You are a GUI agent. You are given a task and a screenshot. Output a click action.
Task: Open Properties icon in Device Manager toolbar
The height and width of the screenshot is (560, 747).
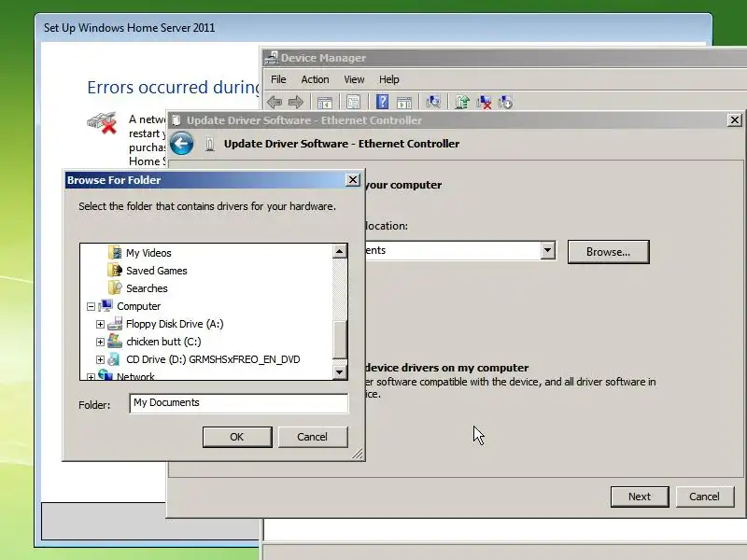pos(354,103)
